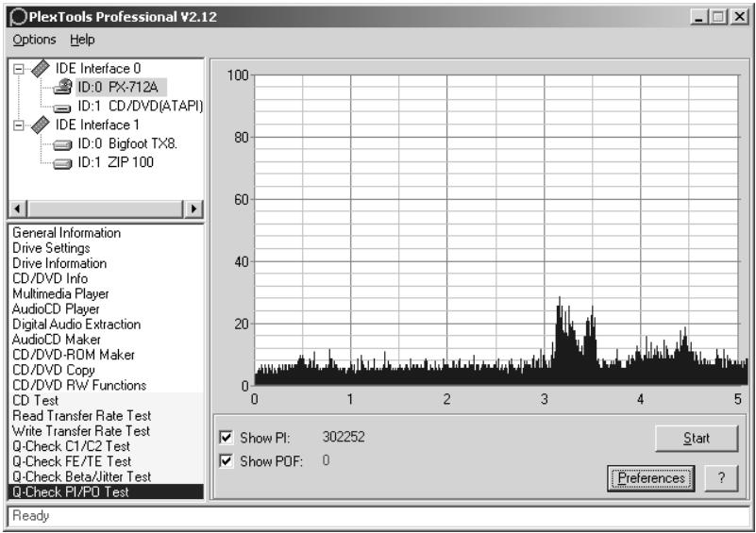The image size is (756, 533).
Task: Open Q-Check FE/TE Test
Action: coord(72,461)
